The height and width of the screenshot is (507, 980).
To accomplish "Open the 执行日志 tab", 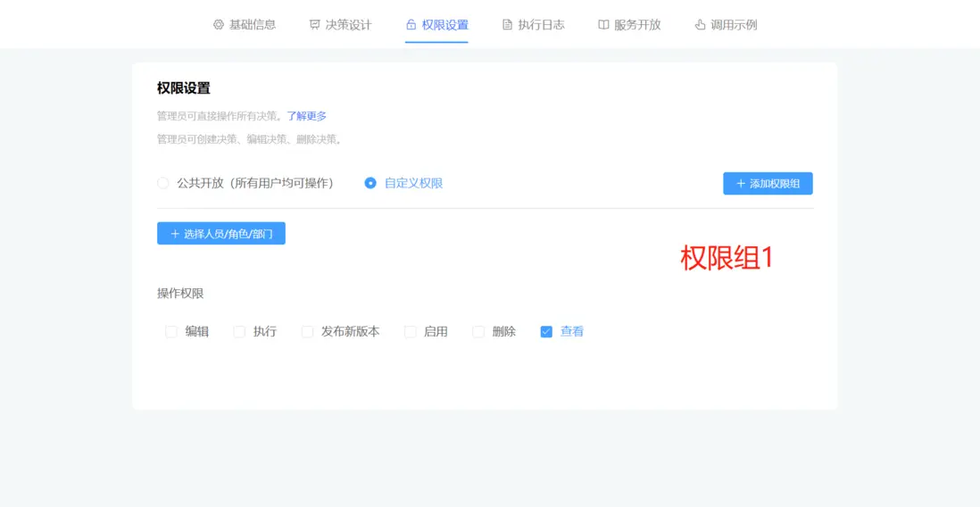I will coord(533,25).
